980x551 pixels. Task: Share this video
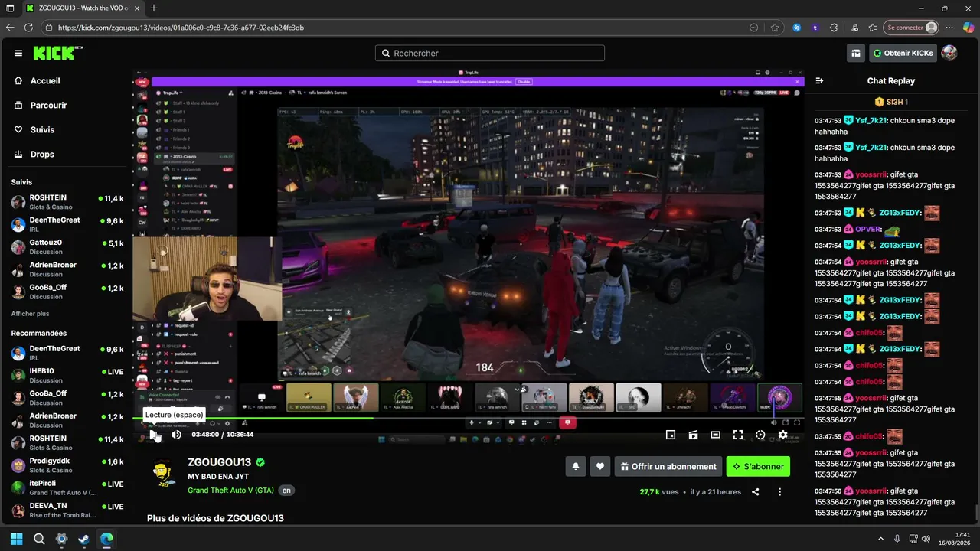coord(756,492)
